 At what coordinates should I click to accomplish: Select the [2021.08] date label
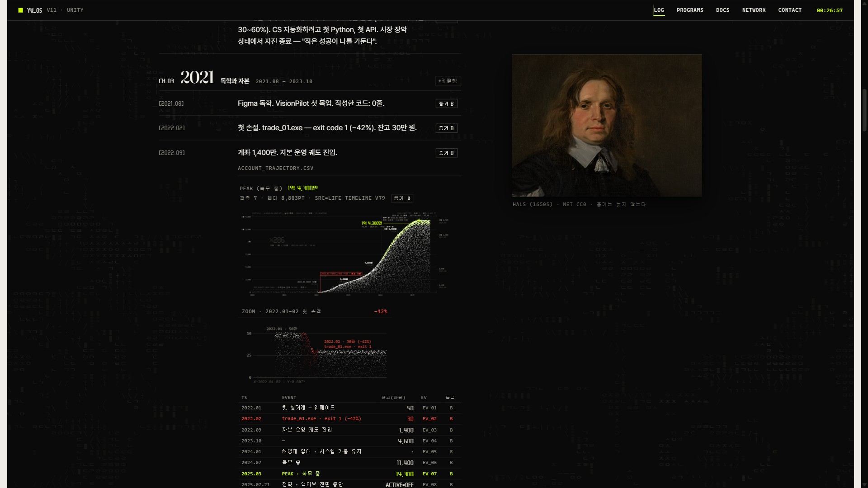tap(171, 103)
